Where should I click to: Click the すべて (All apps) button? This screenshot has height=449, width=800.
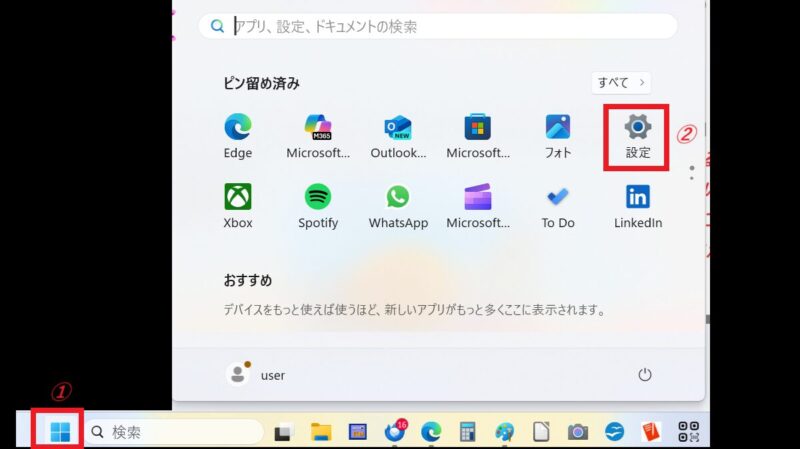pyautogui.click(x=621, y=83)
